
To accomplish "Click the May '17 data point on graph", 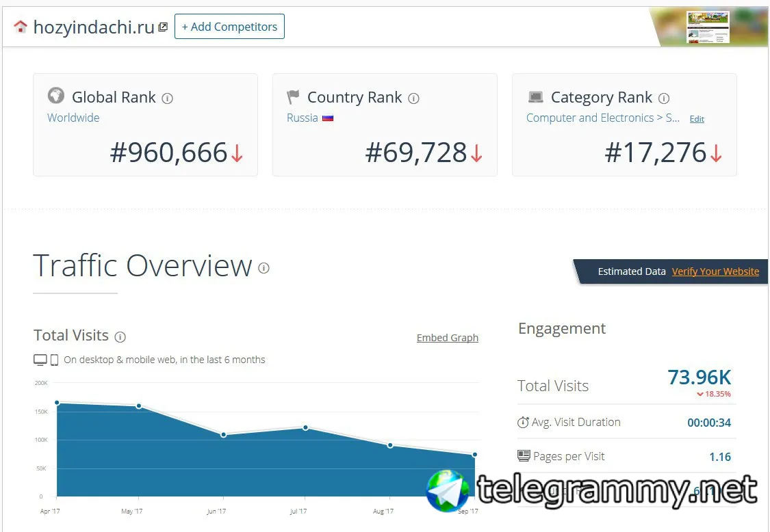I will (139, 406).
